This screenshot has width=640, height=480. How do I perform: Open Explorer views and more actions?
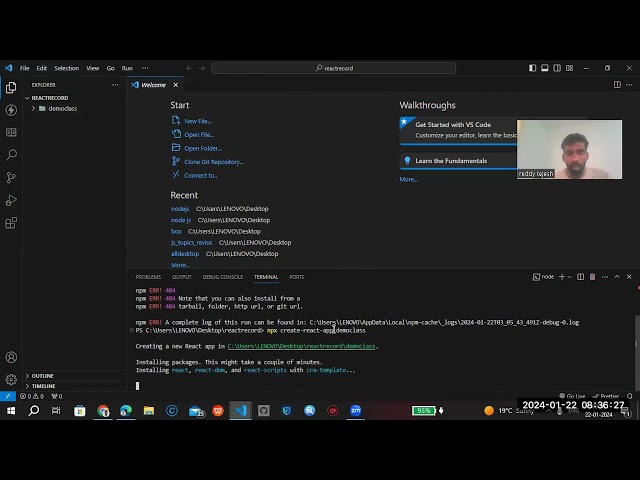(x=115, y=84)
